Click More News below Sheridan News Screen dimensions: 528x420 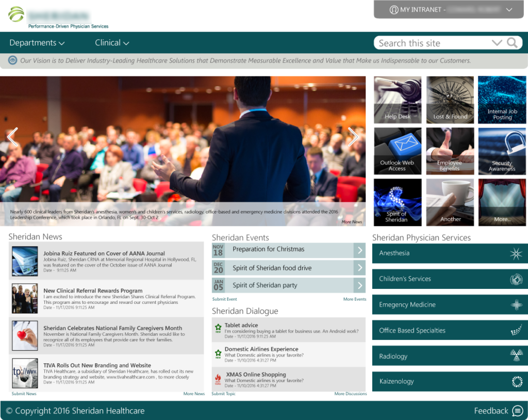194,394
